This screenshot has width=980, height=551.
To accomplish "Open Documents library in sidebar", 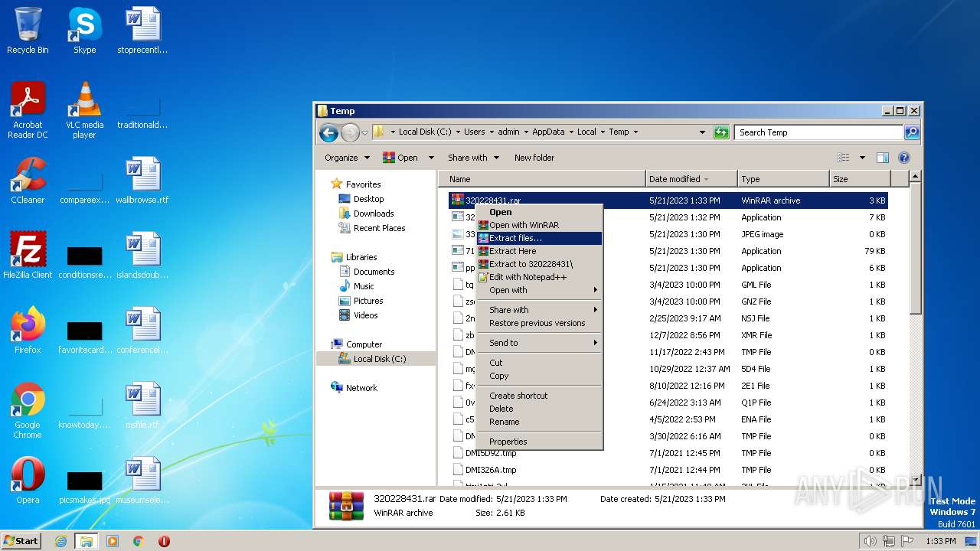I will [374, 272].
